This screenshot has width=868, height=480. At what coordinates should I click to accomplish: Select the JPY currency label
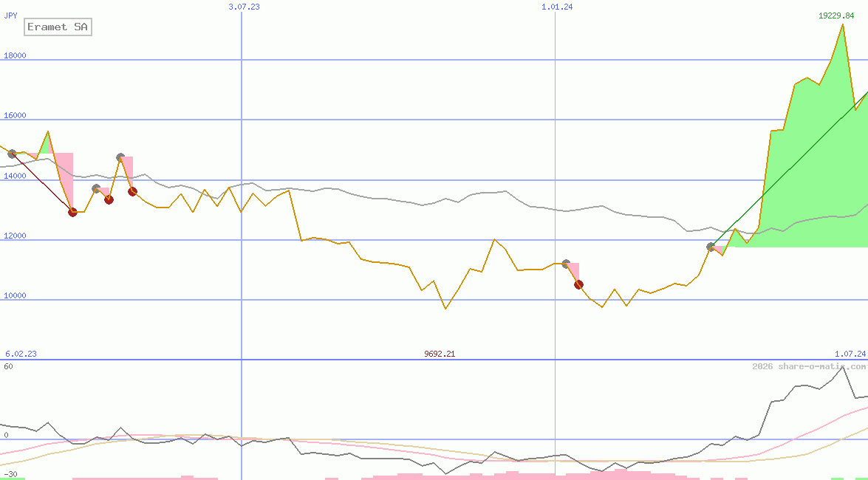(11, 16)
